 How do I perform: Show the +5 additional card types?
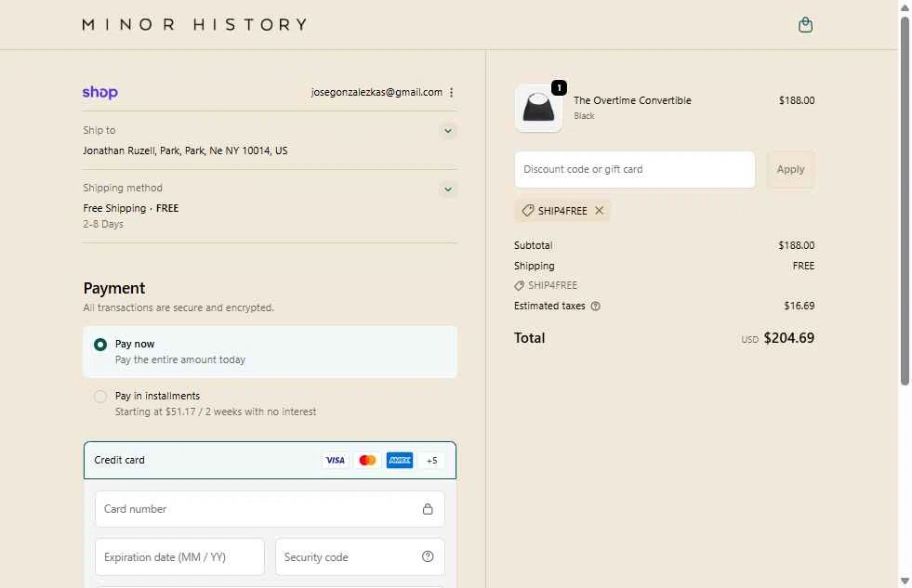pyautogui.click(x=431, y=460)
